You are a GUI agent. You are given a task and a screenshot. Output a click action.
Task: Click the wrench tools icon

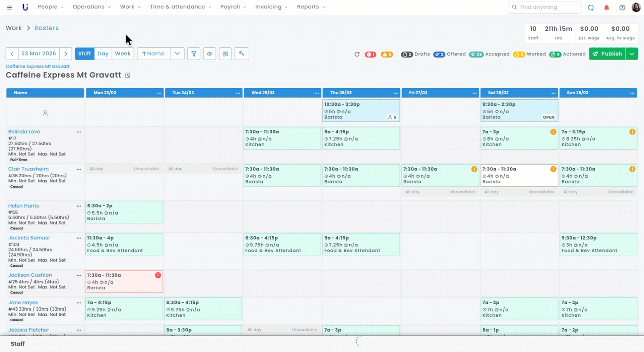pyautogui.click(x=241, y=54)
